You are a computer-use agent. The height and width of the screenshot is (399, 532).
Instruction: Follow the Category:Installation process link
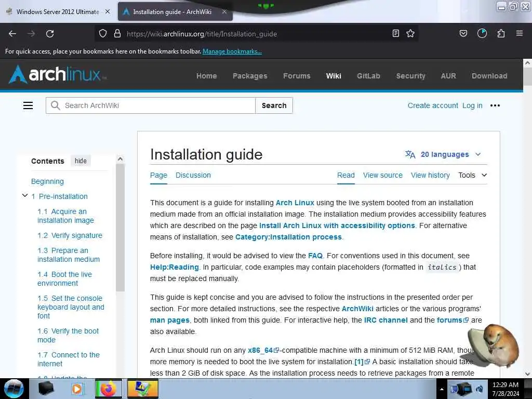[288, 237]
